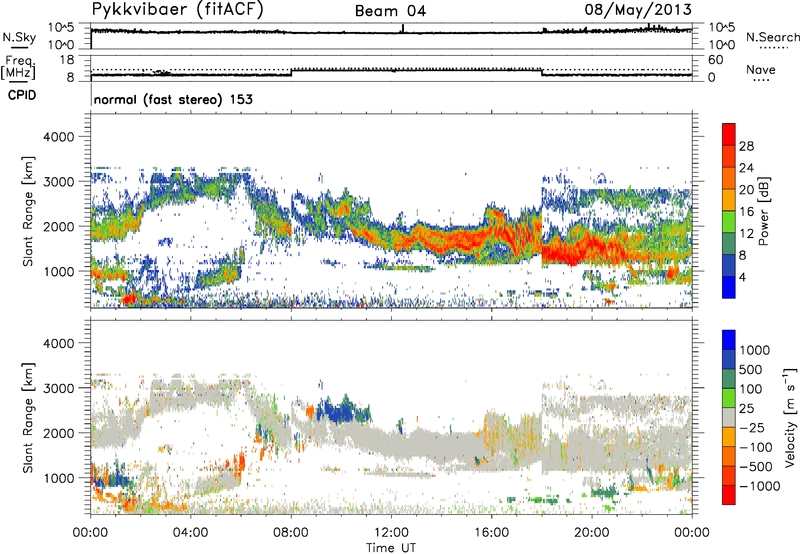Select the '1000' tick of the velocity panel axis

coord(58,478)
